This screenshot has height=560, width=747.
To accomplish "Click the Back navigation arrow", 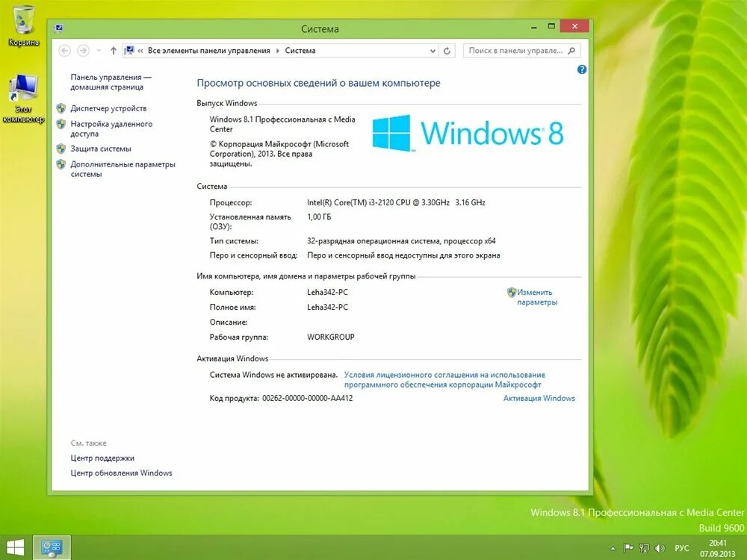I will pyautogui.click(x=64, y=51).
